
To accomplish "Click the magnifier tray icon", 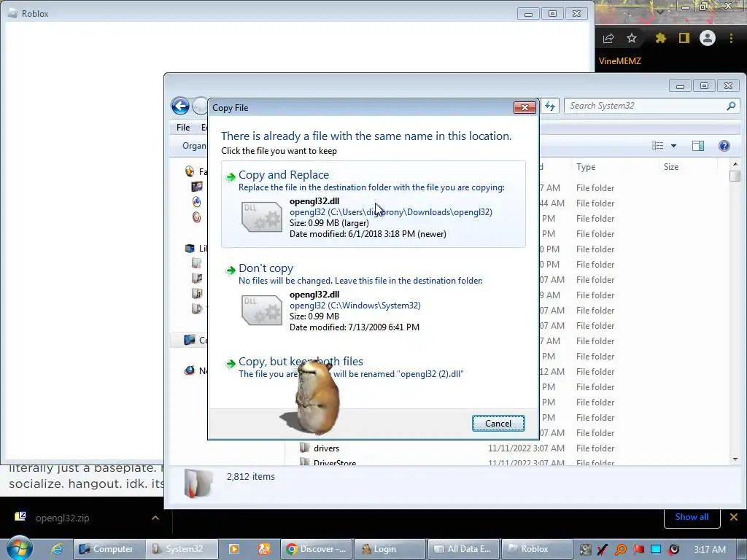I will 621,550.
